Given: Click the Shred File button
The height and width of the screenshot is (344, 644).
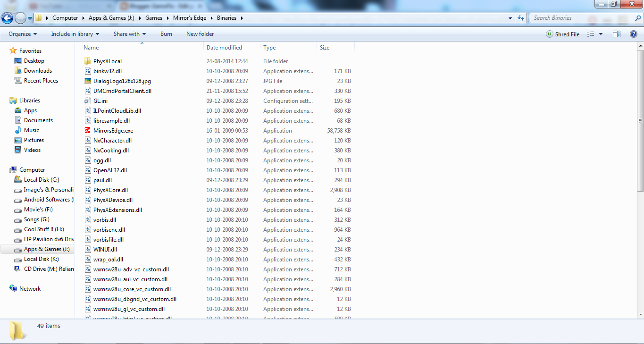Looking at the screenshot, I should [x=563, y=34].
